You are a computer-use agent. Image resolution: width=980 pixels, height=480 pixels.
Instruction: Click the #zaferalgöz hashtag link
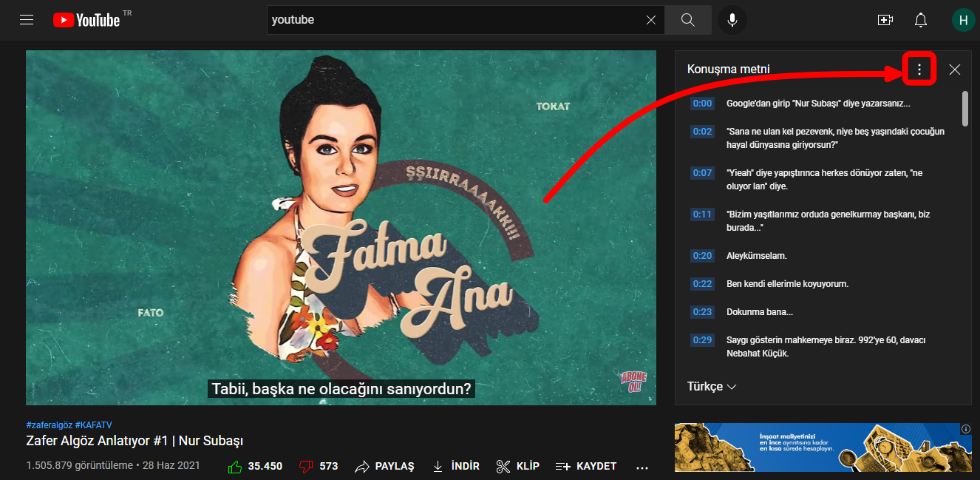click(x=49, y=425)
